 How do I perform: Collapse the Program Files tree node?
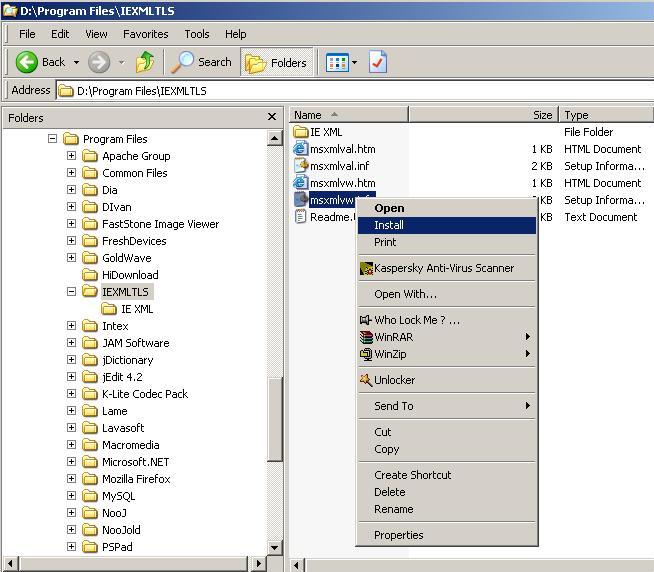pyautogui.click(x=52, y=139)
